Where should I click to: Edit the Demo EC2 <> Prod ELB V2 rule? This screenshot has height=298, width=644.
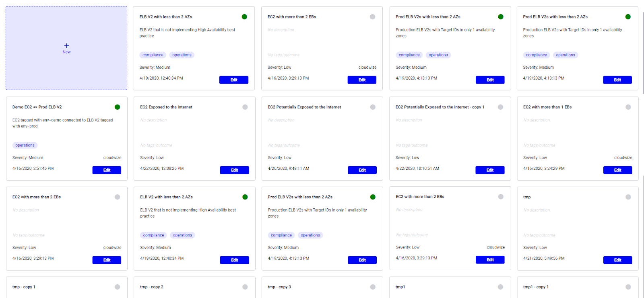[x=107, y=170]
